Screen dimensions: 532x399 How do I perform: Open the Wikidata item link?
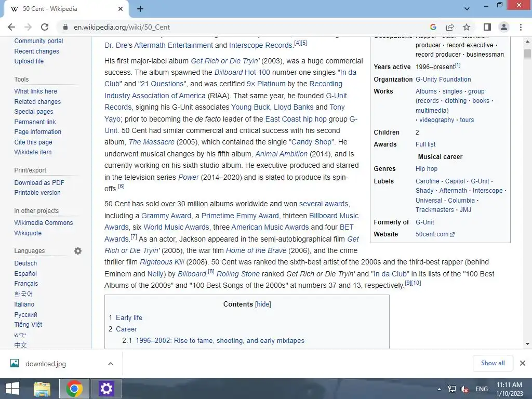33,152
